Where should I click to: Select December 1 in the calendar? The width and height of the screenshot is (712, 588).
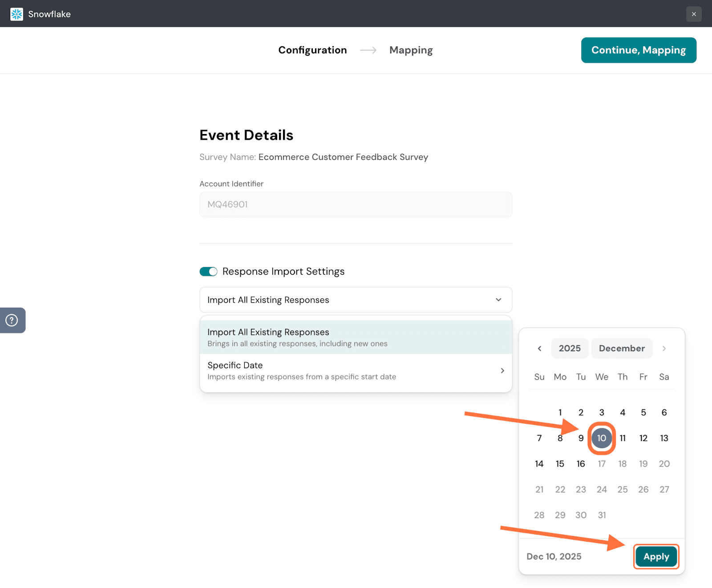pyautogui.click(x=560, y=413)
